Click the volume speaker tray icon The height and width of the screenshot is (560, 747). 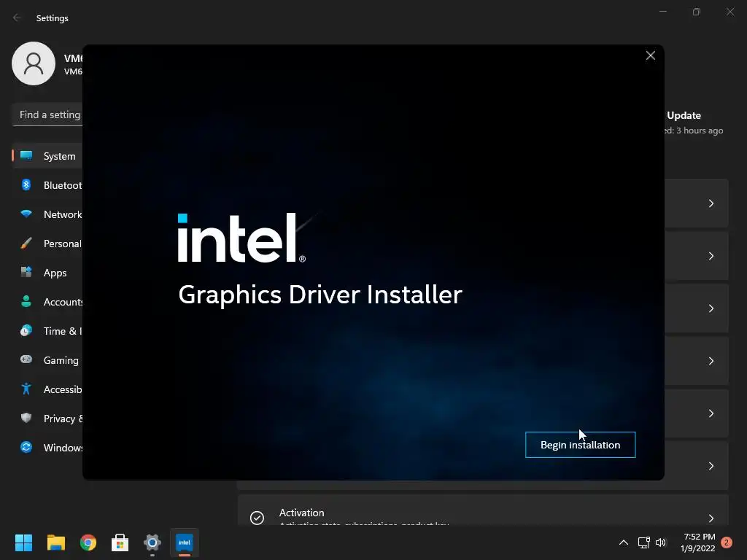[x=661, y=542]
